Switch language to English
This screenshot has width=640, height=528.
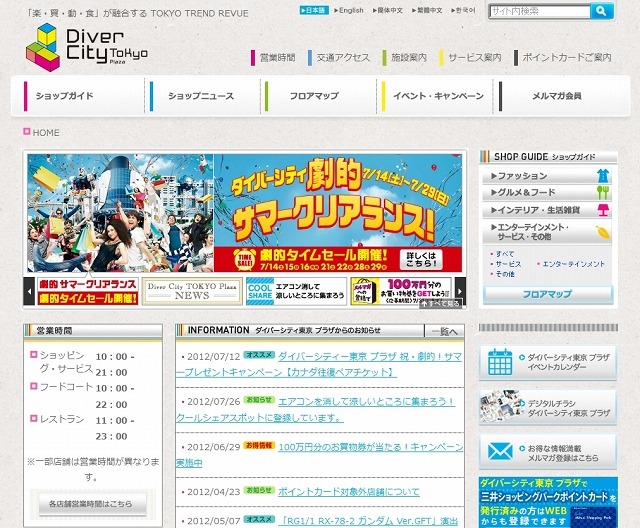[349, 11]
